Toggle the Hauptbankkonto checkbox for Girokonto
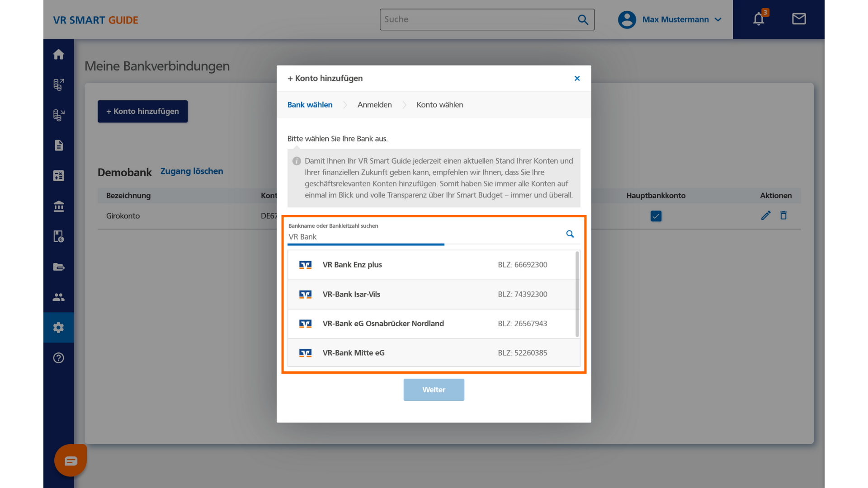The image size is (868, 488). coord(656,216)
